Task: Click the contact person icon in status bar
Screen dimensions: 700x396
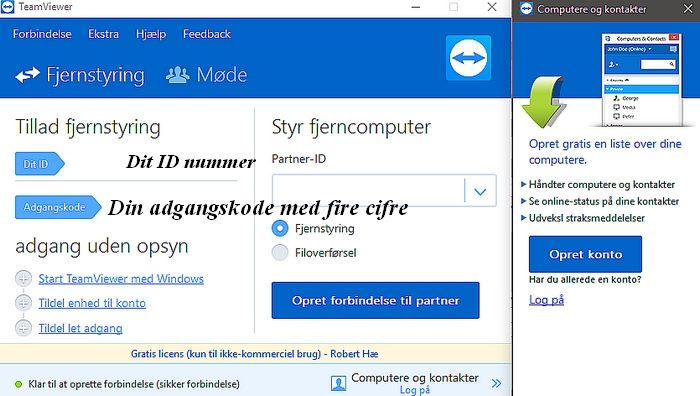Action: (x=338, y=383)
